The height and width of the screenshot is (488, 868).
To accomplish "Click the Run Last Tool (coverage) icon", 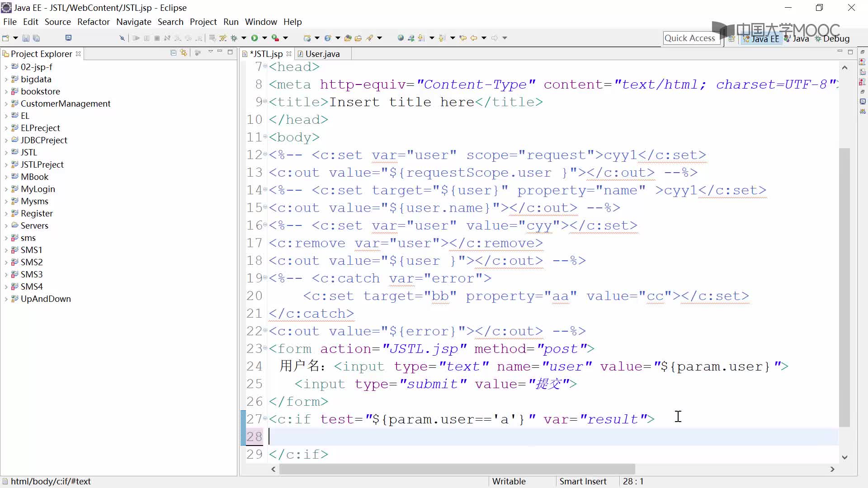I will click(275, 38).
